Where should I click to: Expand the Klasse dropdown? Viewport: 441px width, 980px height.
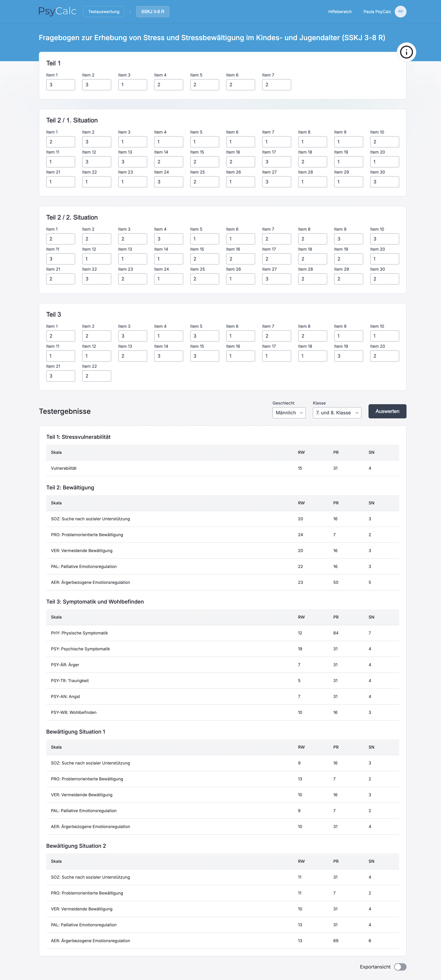pos(337,413)
